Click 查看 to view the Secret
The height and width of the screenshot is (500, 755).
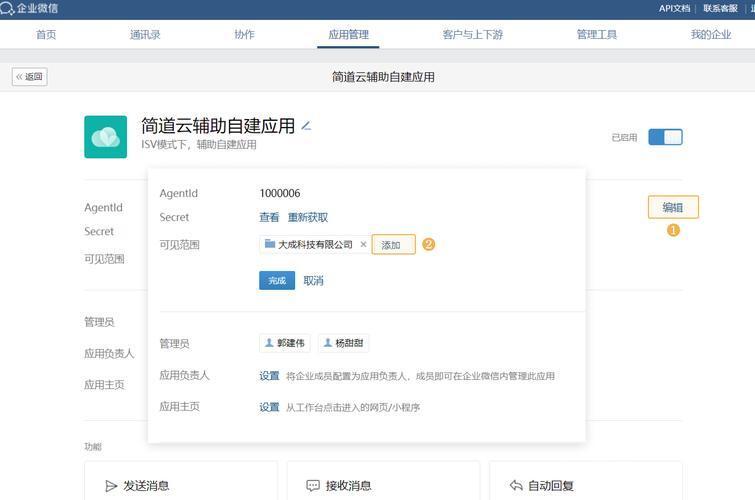tap(269, 217)
